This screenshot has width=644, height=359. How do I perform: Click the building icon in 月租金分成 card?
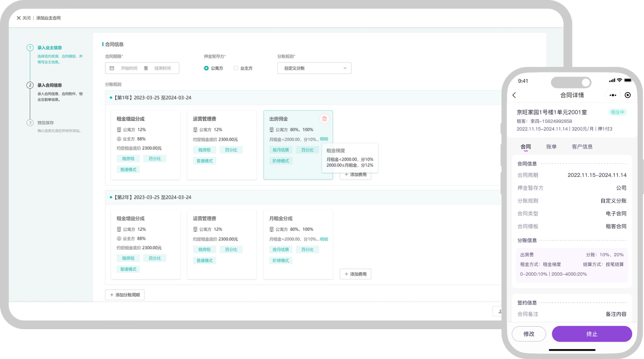pos(271,229)
